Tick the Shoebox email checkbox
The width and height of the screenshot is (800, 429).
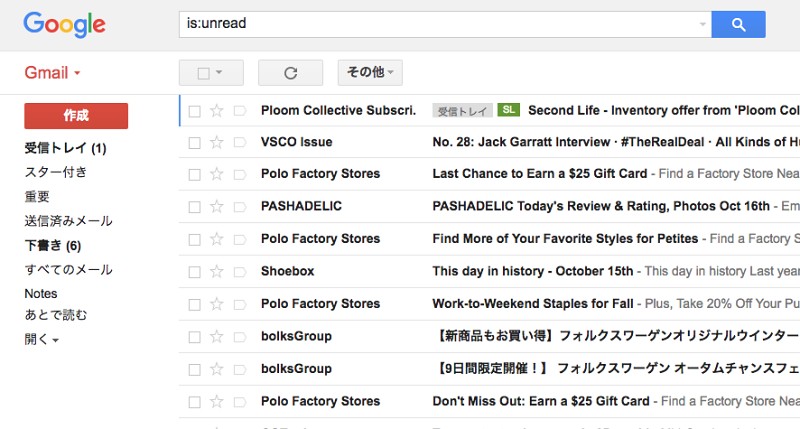click(194, 272)
